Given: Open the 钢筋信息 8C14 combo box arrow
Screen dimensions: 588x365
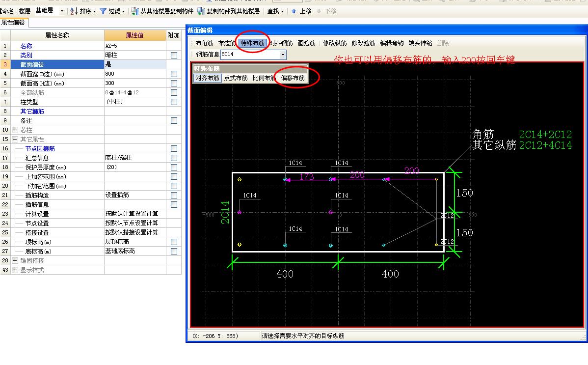Looking at the screenshot, I should click(x=283, y=55).
